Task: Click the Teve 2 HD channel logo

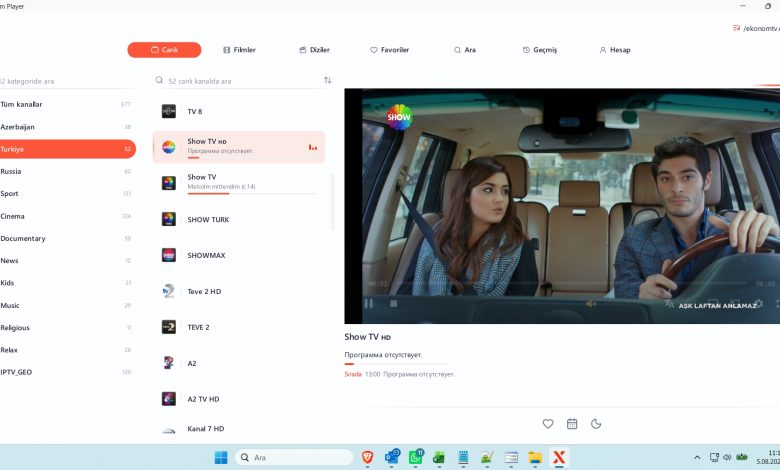Action: click(x=169, y=291)
